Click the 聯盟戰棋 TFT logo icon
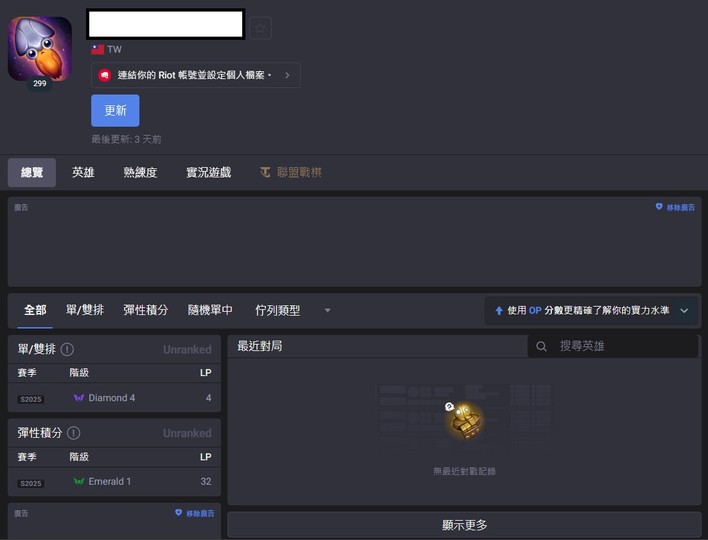708x540 pixels. coord(265,172)
